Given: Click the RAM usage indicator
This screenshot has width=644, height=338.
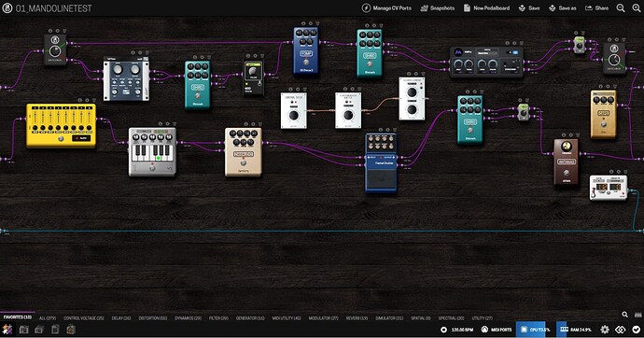Looking at the screenshot, I should (575, 330).
